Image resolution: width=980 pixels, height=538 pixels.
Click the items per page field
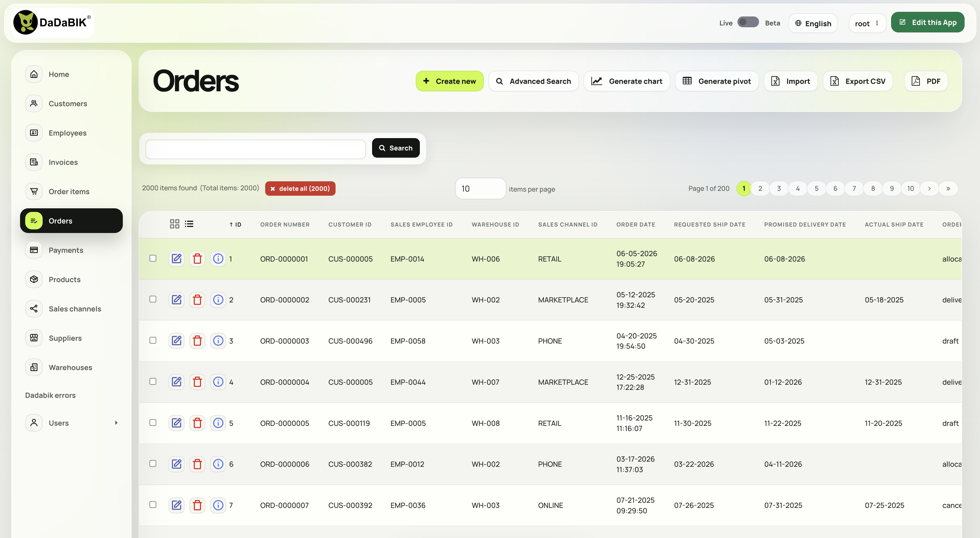pyautogui.click(x=480, y=189)
